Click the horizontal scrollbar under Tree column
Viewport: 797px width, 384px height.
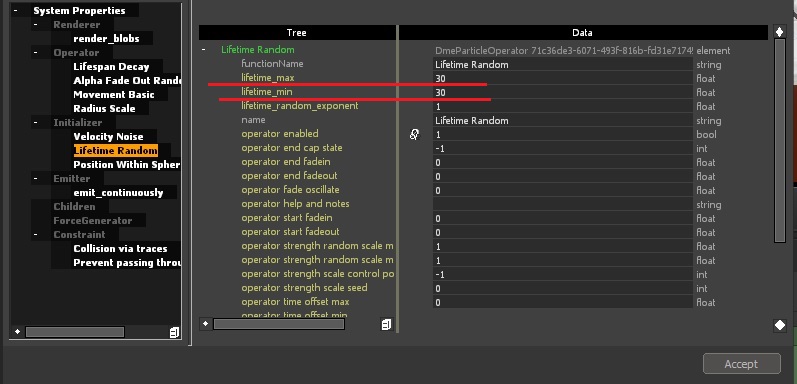click(x=279, y=324)
